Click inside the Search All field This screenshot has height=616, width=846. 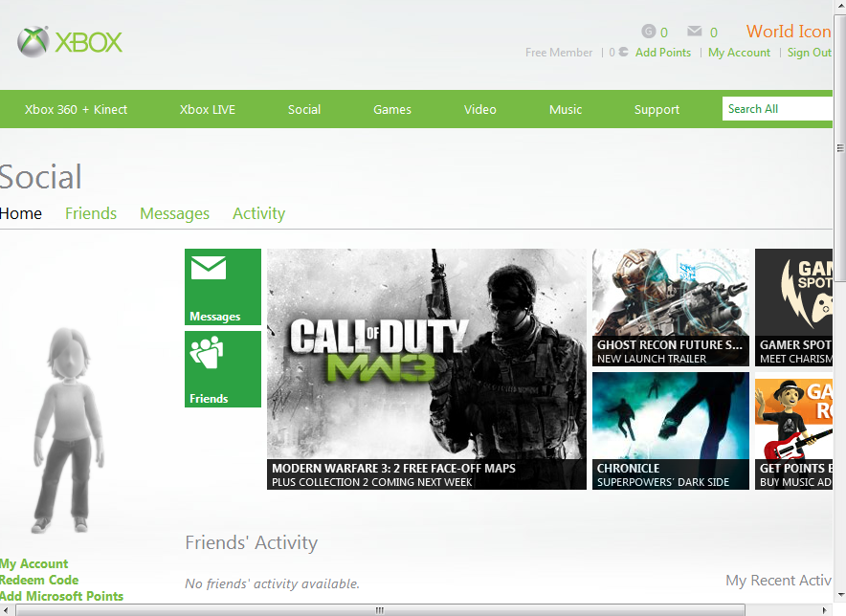(x=777, y=109)
